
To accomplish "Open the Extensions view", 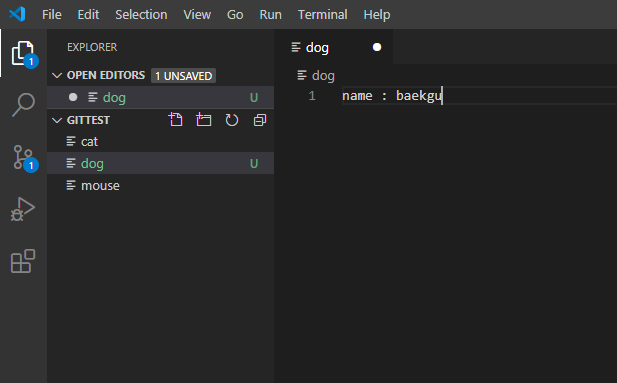I will pos(23,261).
